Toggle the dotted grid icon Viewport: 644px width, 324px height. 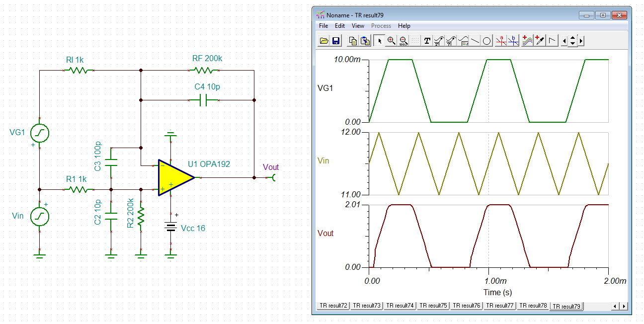415,41
